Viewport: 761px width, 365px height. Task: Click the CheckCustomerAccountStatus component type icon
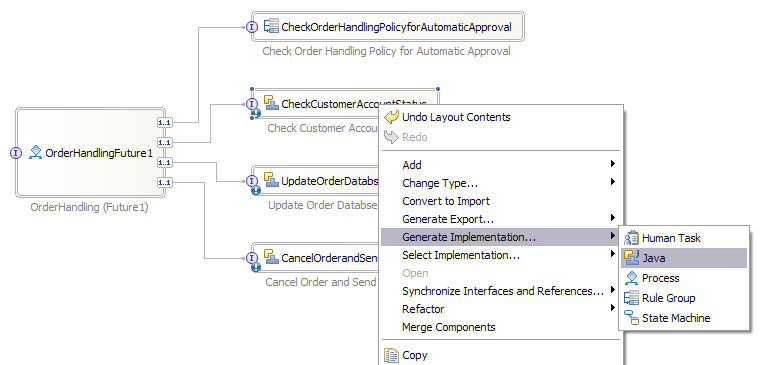(x=271, y=102)
